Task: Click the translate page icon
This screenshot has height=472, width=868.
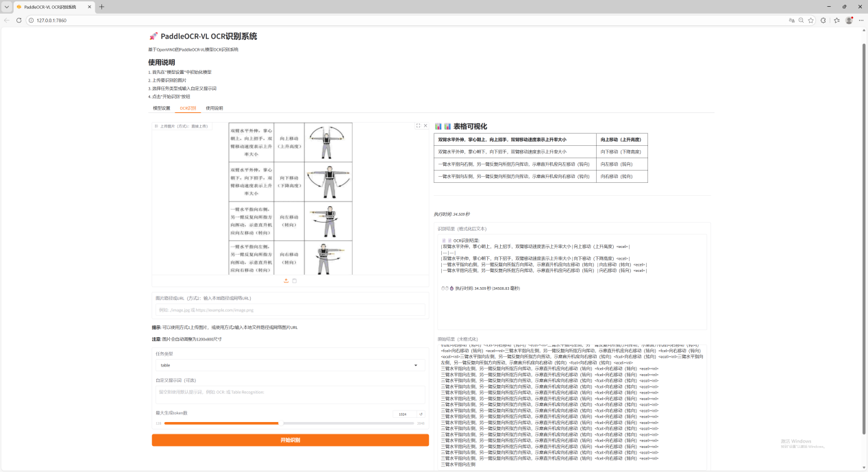Action: pyautogui.click(x=791, y=21)
